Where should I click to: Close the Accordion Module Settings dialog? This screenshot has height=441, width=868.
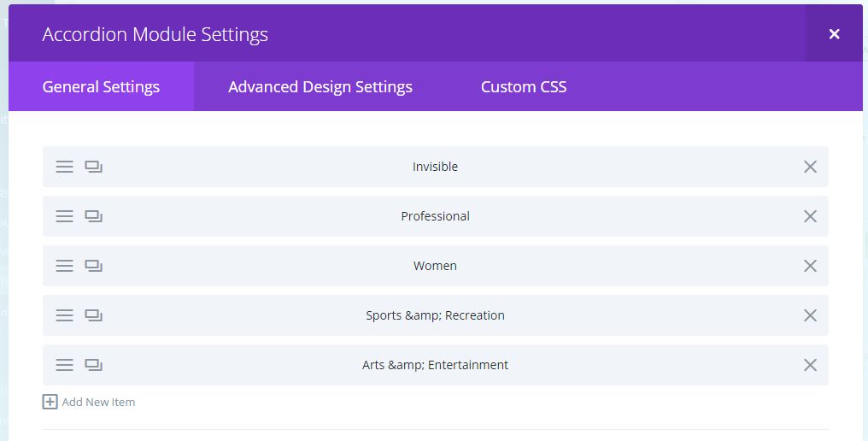click(x=834, y=34)
